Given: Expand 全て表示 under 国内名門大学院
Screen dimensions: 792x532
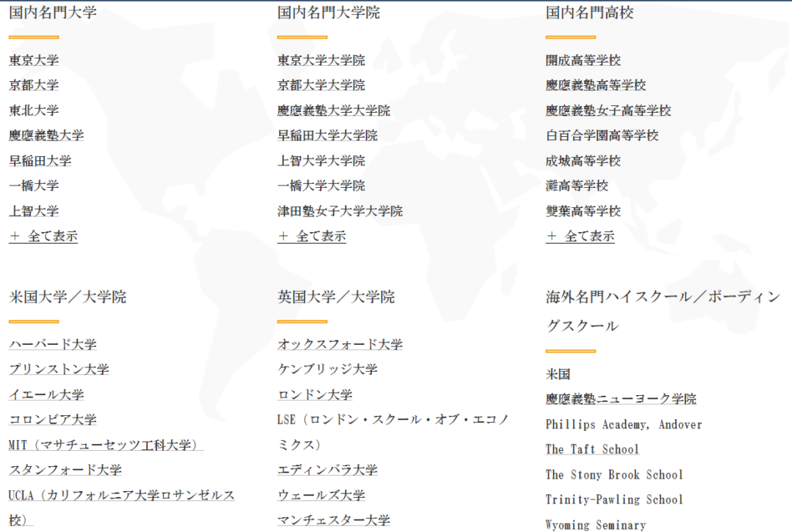Looking at the screenshot, I should (312, 236).
